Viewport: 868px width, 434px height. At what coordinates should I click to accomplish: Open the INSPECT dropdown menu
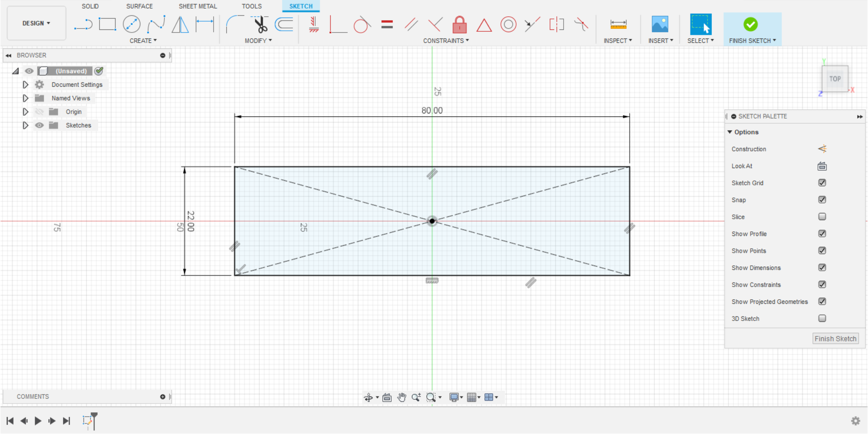tap(618, 41)
